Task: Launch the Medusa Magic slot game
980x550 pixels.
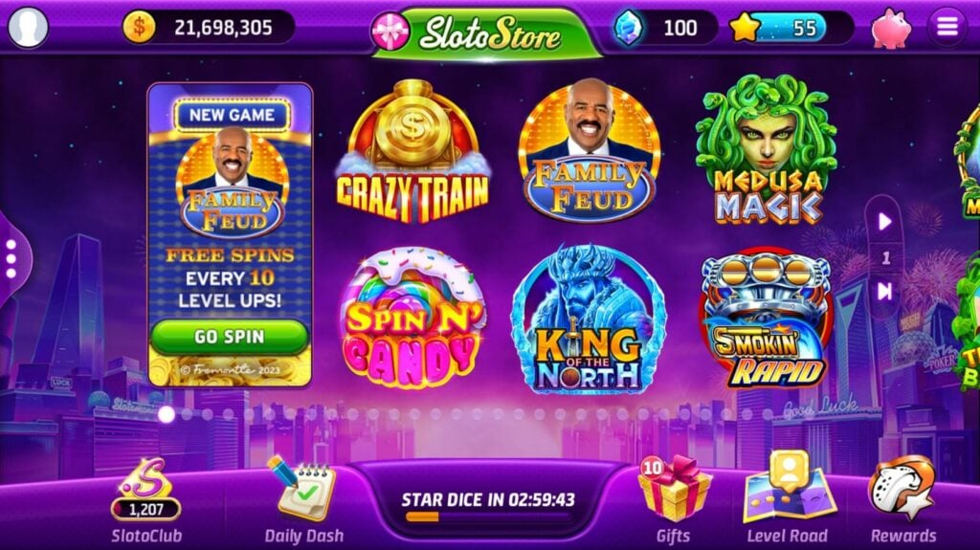Action: (767, 150)
